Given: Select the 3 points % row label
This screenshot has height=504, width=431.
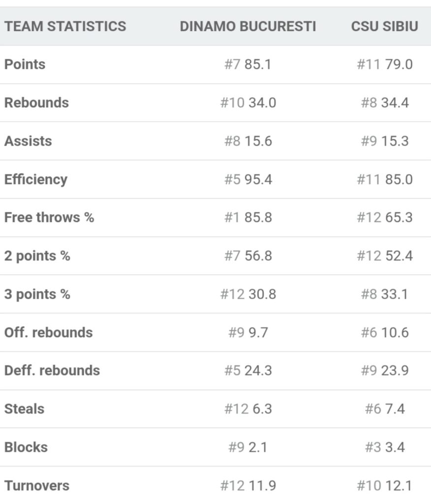Looking at the screenshot, I should (37, 294).
